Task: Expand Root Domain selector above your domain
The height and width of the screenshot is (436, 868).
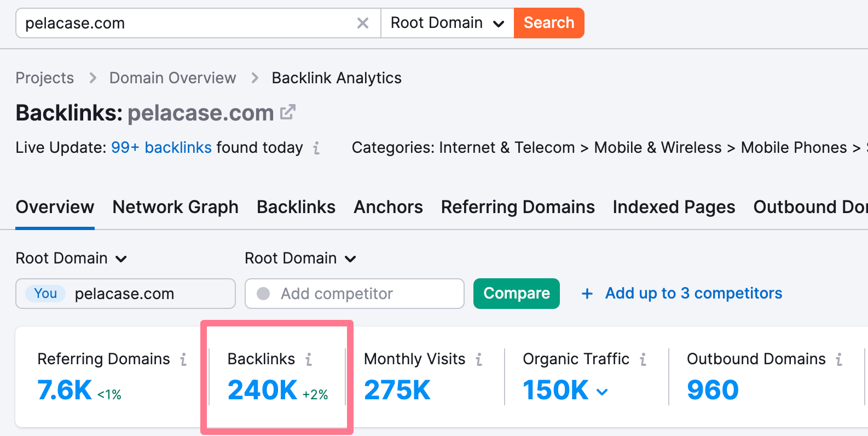Action: click(x=71, y=259)
